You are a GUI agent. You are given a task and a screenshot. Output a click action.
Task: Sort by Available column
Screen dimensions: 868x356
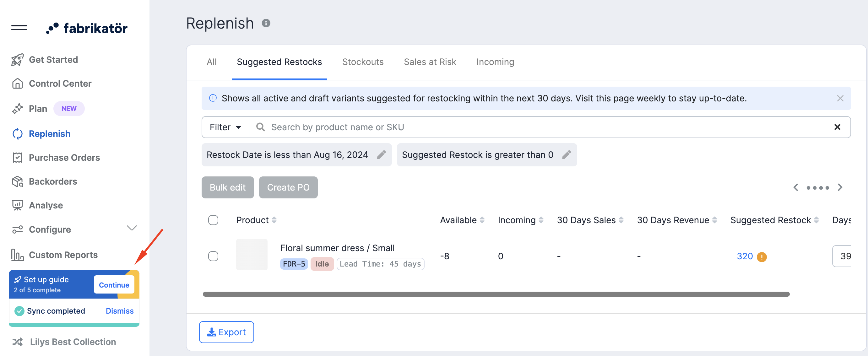coord(482,220)
